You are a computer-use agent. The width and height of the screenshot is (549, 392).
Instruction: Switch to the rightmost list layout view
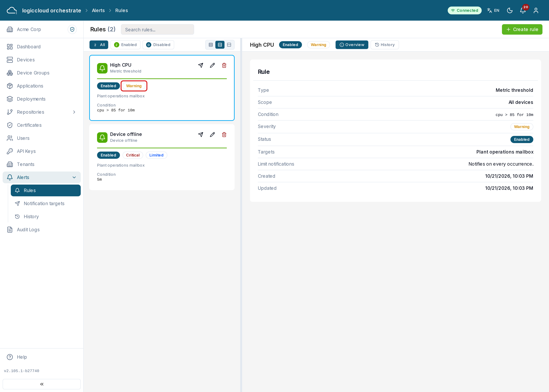tap(229, 45)
